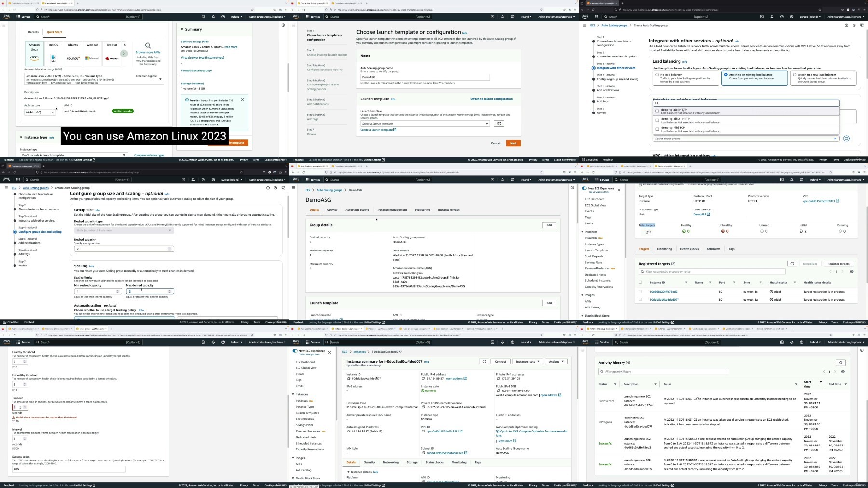Open the Instance state dropdown

[x=528, y=362]
